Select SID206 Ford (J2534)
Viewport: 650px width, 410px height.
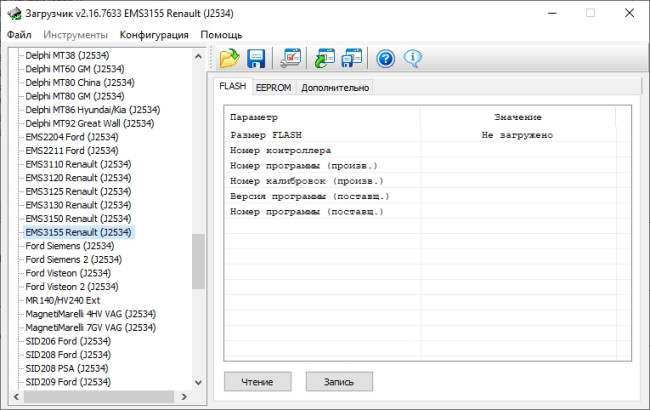click(x=68, y=341)
